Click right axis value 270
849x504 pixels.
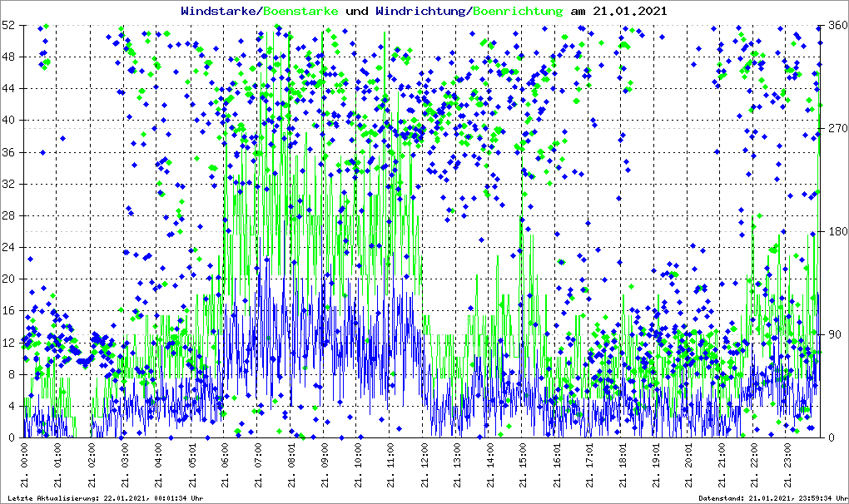tap(838, 129)
